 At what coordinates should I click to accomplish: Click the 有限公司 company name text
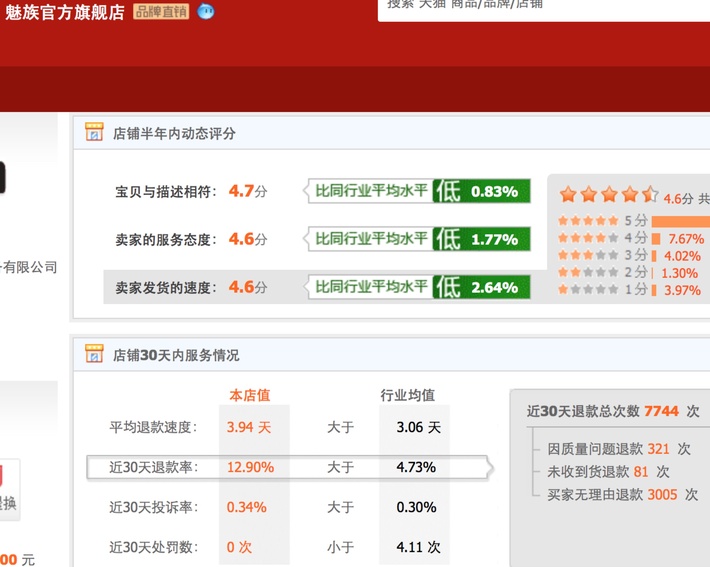[x=30, y=267]
